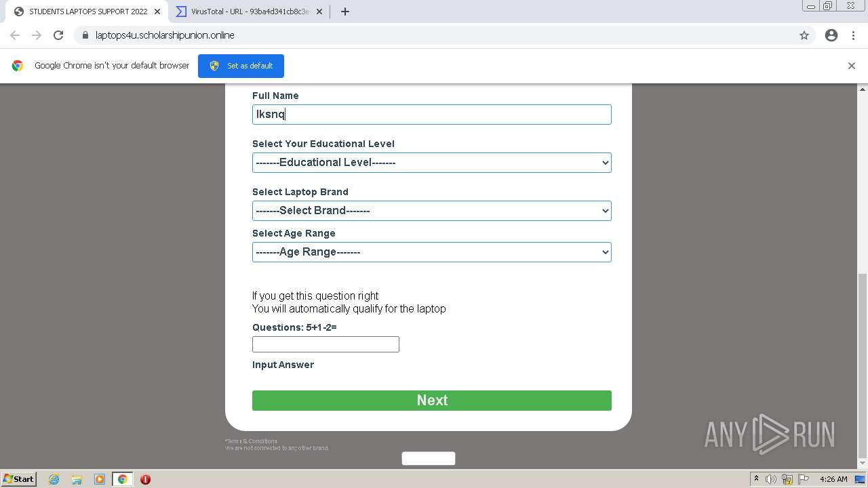The image size is (868, 488).
Task: Click the 'Questions: 5+1-2=' label
Action: click(294, 327)
